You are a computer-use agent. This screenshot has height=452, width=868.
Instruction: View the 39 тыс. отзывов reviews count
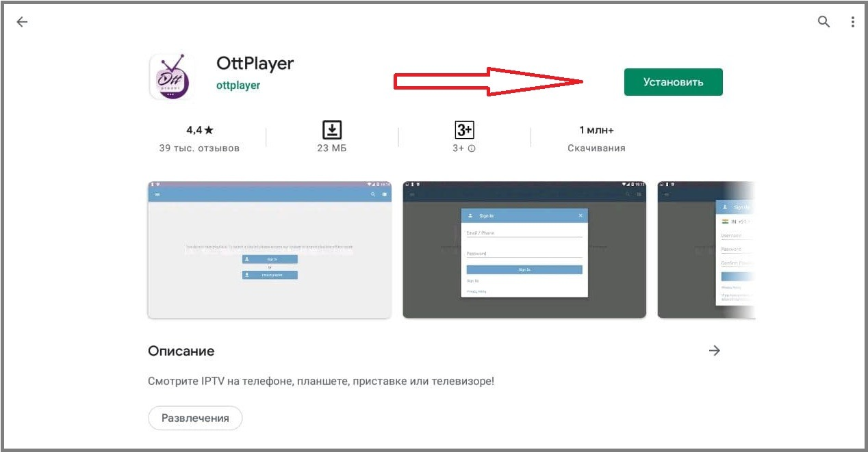tap(199, 148)
